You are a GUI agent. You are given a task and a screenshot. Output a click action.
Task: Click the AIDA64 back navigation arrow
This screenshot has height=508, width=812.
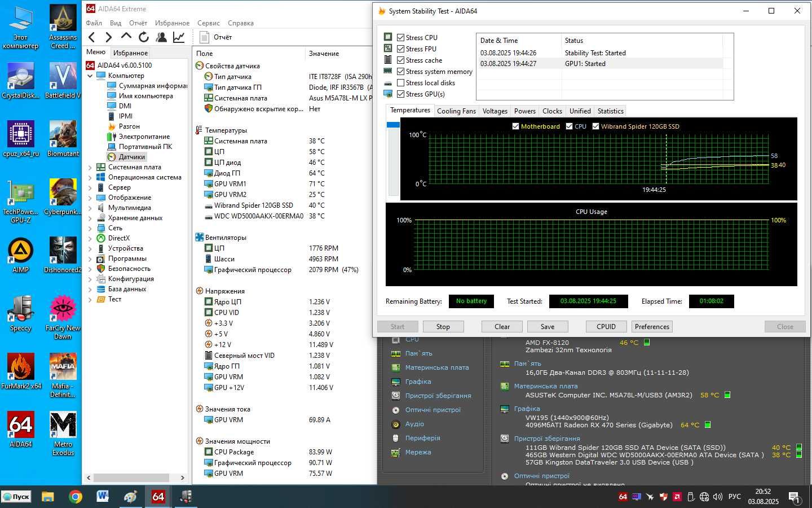point(92,37)
